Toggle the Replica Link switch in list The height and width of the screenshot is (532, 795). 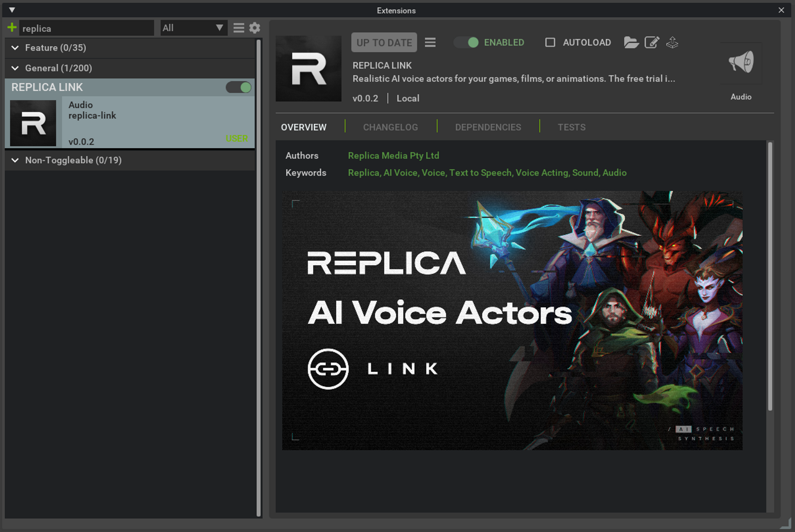point(238,87)
